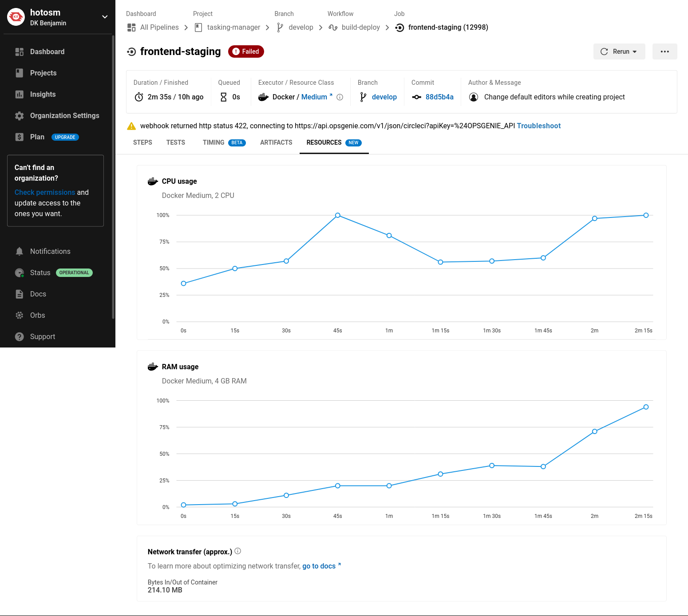Open Insights in the sidebar
This screenshot has height=616, width=688.
(43, 94)
